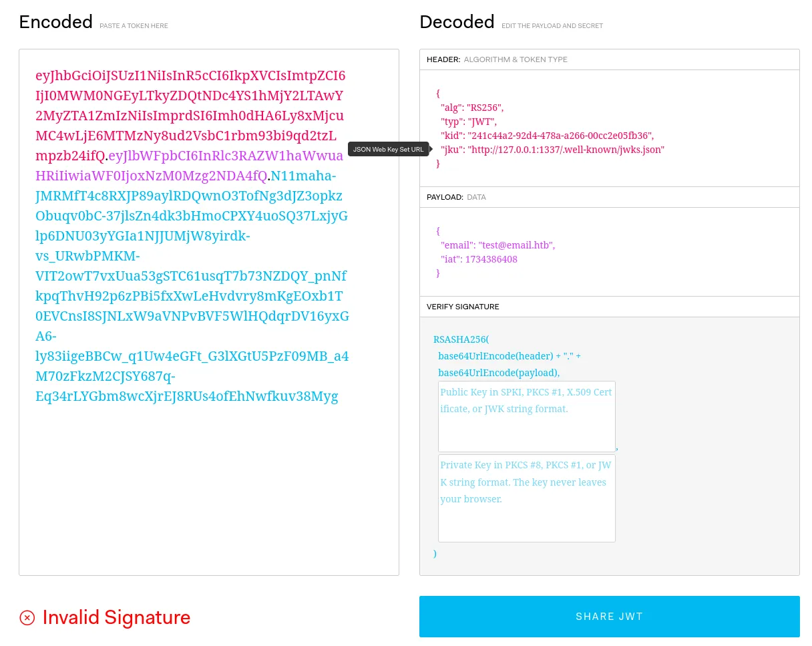812x646 pixels.
Task: Click the HEADER: Algorithm & Token Type label
Action: coord(497,59)
